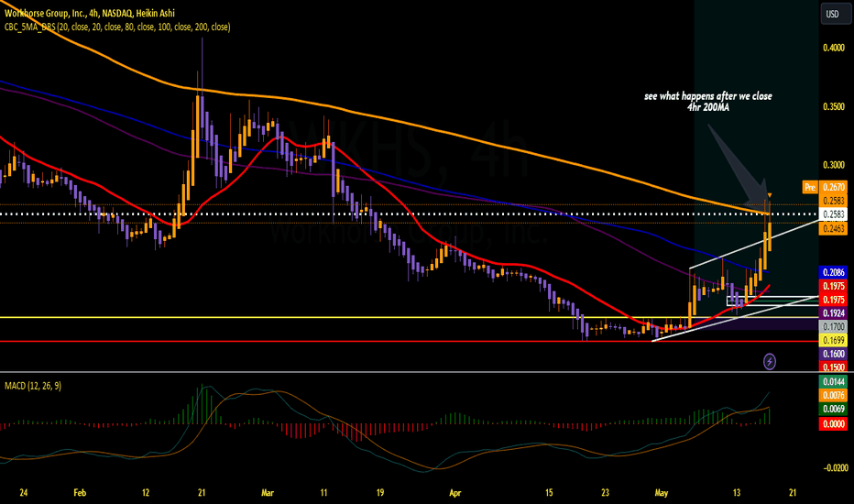
Task: Click the red 0.1500 price tag
Action: [833, 367]
